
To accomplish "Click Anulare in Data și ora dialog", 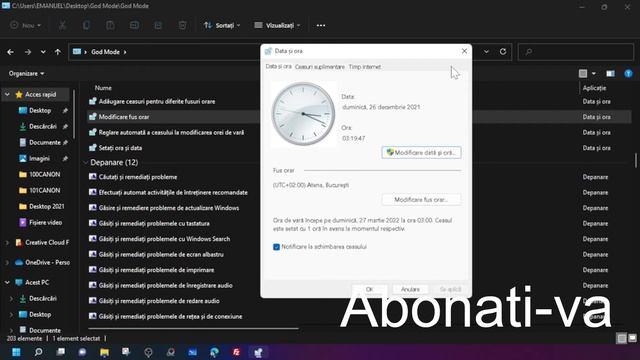I will coord(410,289).
